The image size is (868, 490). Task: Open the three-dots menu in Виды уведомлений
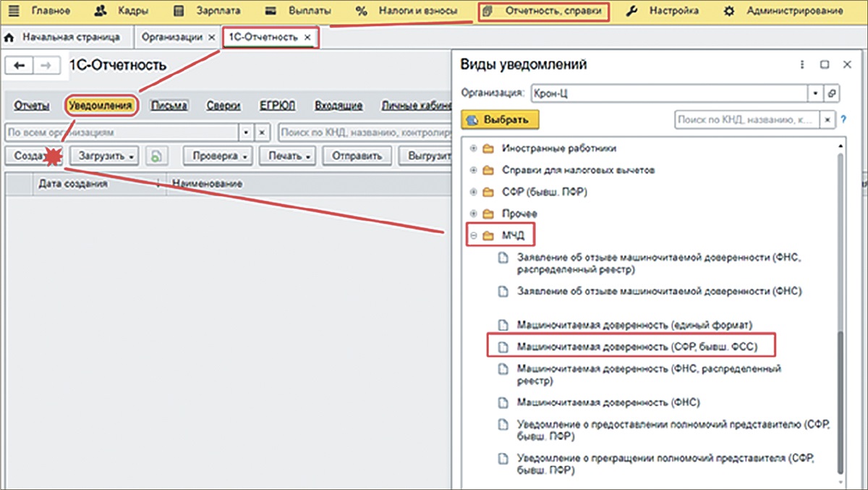pyautogui.click(x=801, y=64)
